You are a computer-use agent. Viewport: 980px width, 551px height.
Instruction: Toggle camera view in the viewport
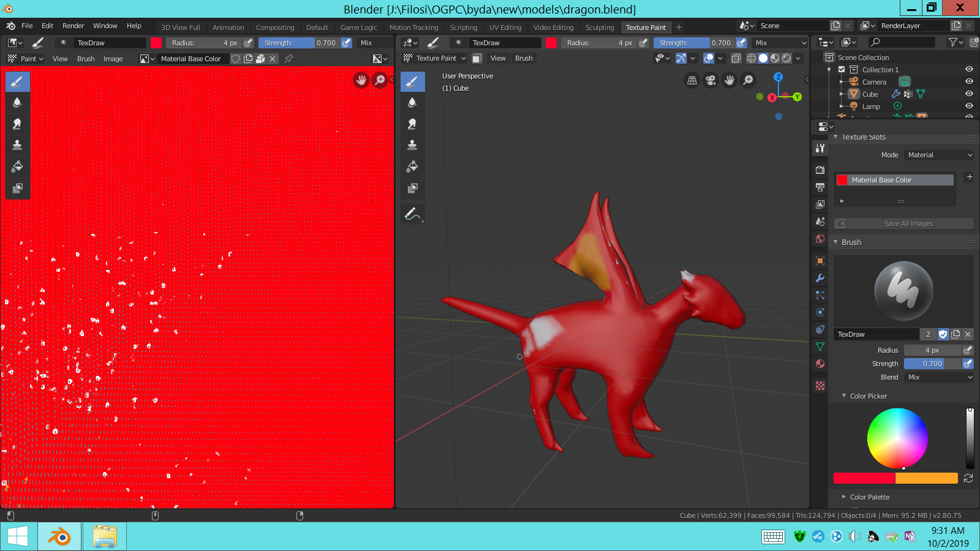710,80
